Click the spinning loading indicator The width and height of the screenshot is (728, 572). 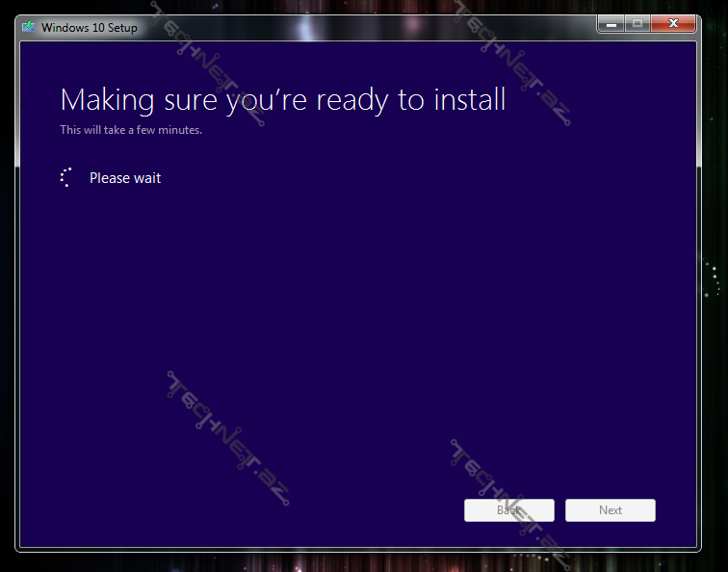(66, 177)
